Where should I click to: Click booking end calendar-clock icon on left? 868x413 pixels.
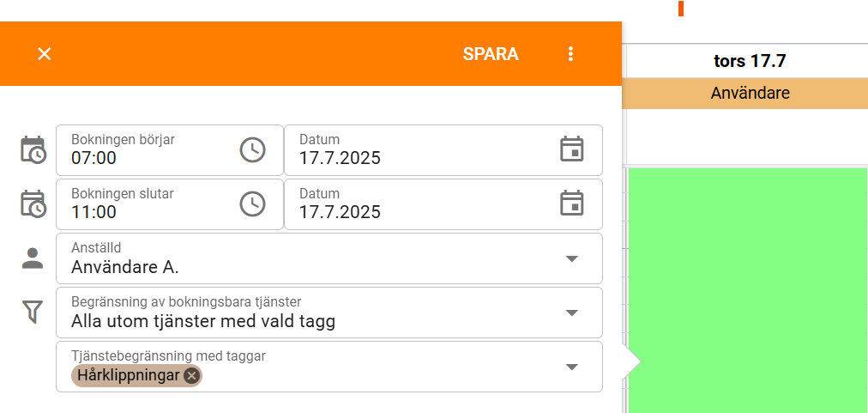[x=33, y=204]
